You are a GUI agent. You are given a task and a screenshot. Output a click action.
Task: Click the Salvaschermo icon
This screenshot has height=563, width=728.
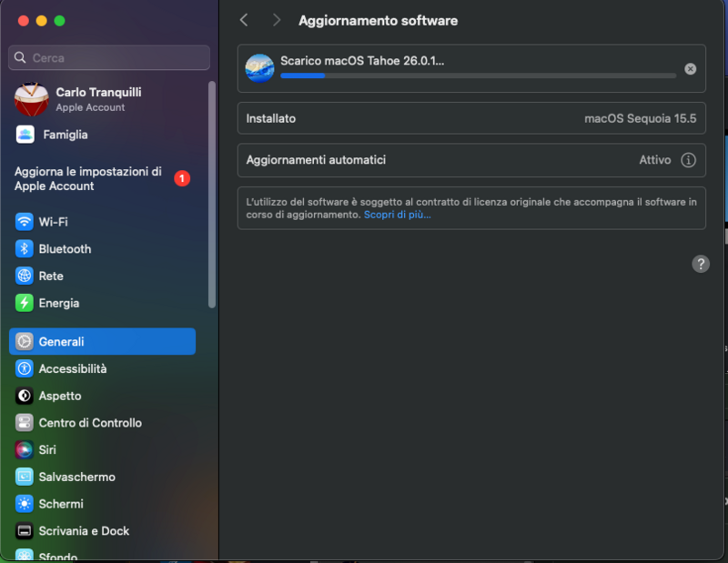[x=25, y=477]
